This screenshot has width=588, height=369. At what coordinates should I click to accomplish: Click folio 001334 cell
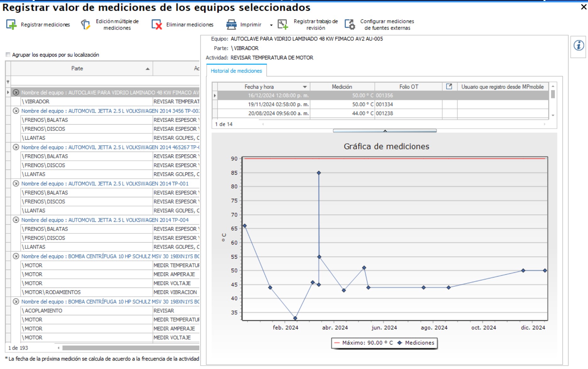tap(408, 104)
